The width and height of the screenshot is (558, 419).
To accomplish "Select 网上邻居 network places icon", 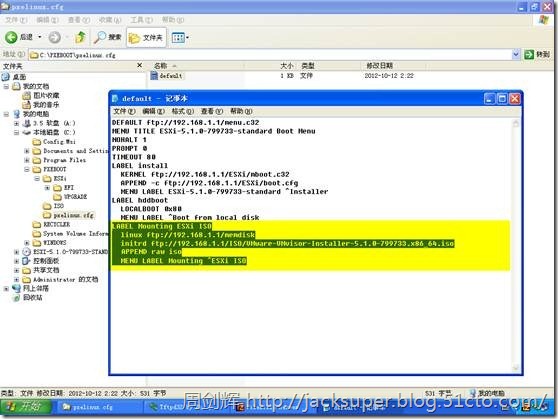I will (16, 288).
